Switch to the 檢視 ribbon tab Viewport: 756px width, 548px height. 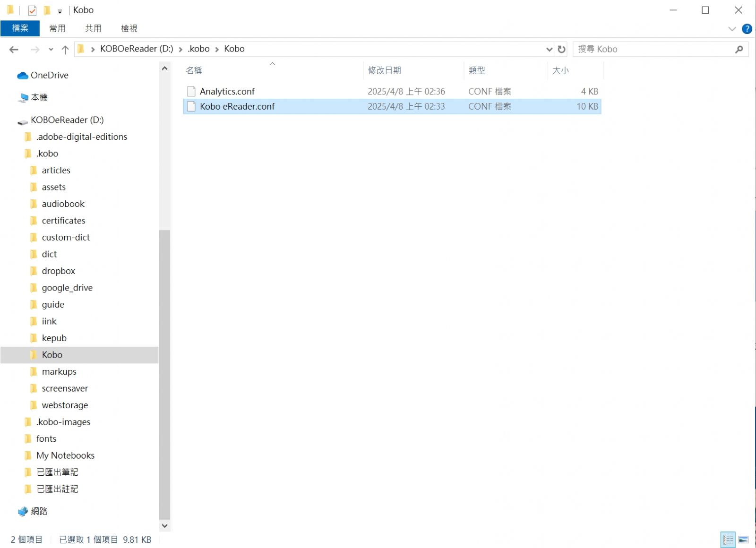pyautogui.click(x=129, y=28)
